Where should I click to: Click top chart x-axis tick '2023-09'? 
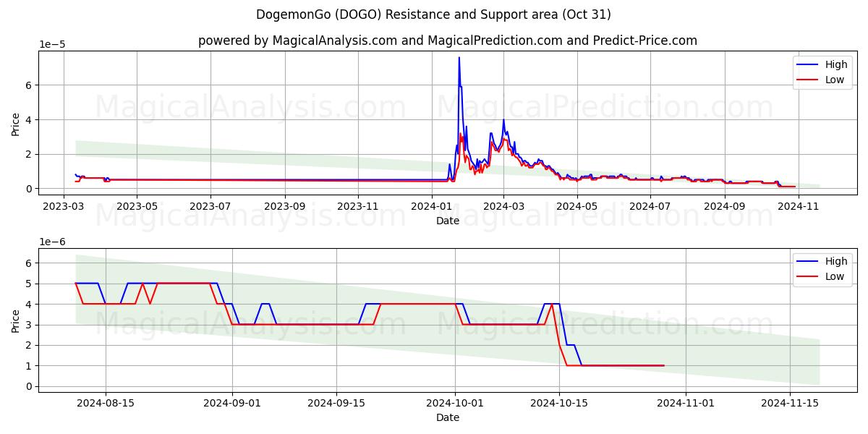pos(284,205)
